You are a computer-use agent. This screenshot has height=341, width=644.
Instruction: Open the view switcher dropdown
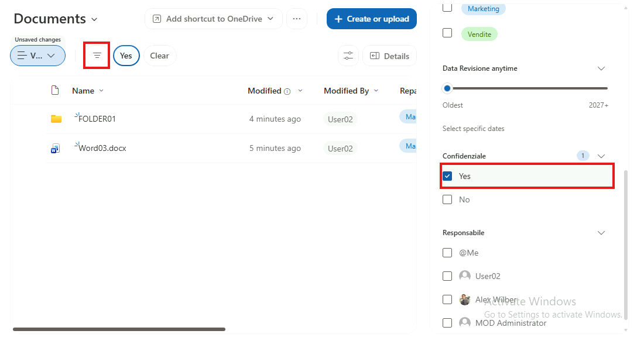38,56
